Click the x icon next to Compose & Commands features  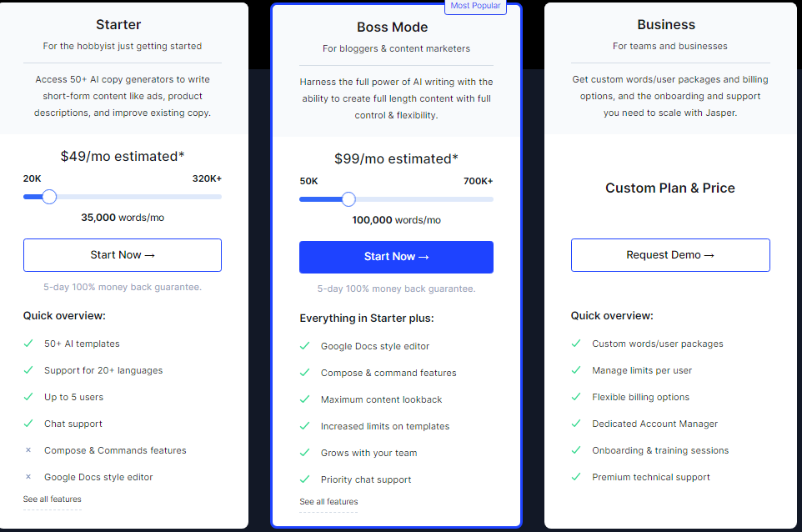click(x=28, y=450)
